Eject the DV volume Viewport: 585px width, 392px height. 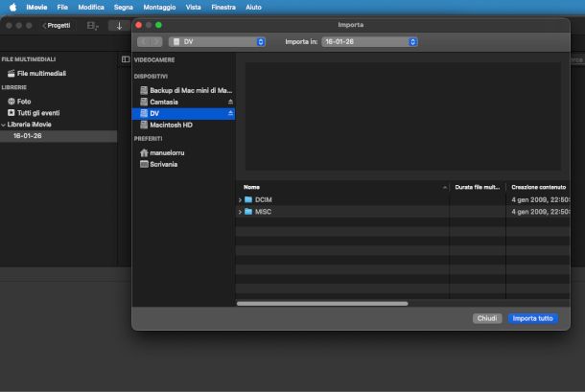pyautogui.click(x=230, y=113)
